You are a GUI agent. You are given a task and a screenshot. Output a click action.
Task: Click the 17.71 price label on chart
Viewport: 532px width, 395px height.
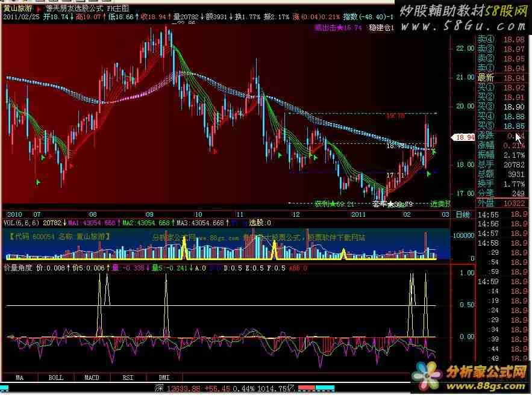click(395, 175)
